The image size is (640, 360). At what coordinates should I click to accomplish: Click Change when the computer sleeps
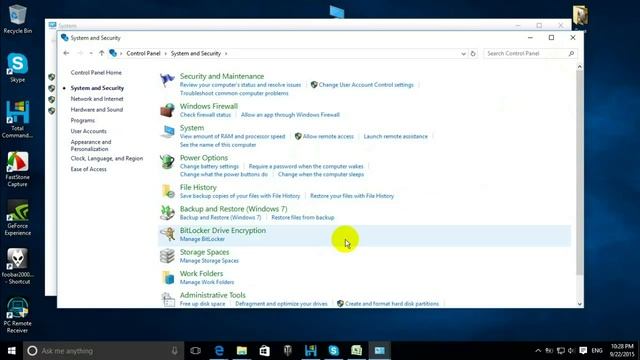321,174
